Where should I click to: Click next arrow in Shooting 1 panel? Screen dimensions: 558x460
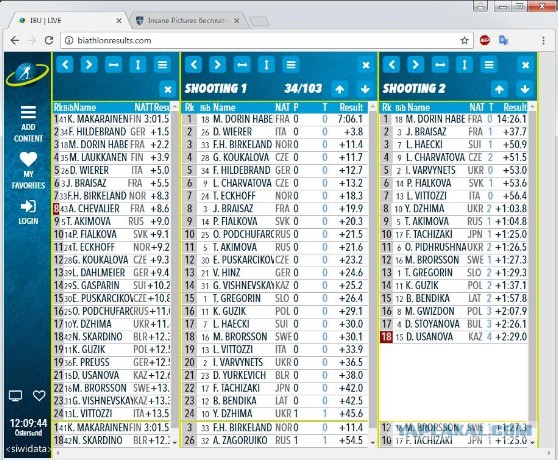click(217, 65)
